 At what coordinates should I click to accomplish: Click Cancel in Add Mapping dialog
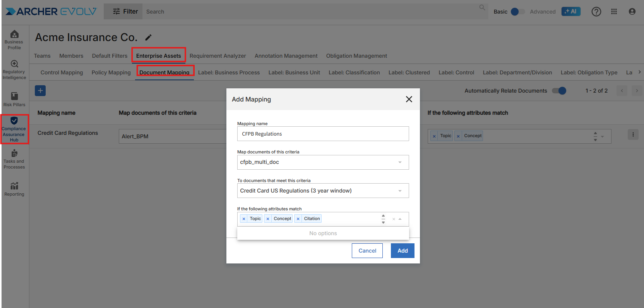[x=367, y=251]
